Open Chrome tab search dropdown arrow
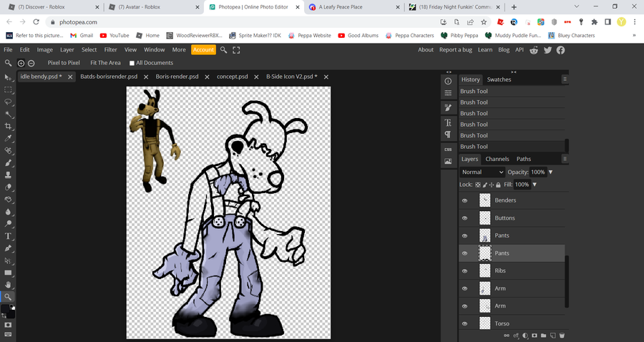The width and height of the screenshot is (644, 342). (577, 6)
